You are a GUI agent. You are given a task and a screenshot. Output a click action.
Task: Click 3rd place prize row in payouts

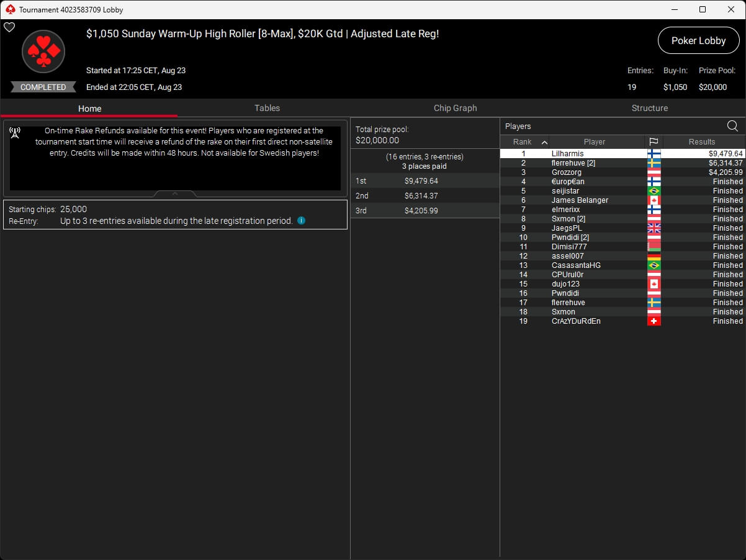coord(425,211)
